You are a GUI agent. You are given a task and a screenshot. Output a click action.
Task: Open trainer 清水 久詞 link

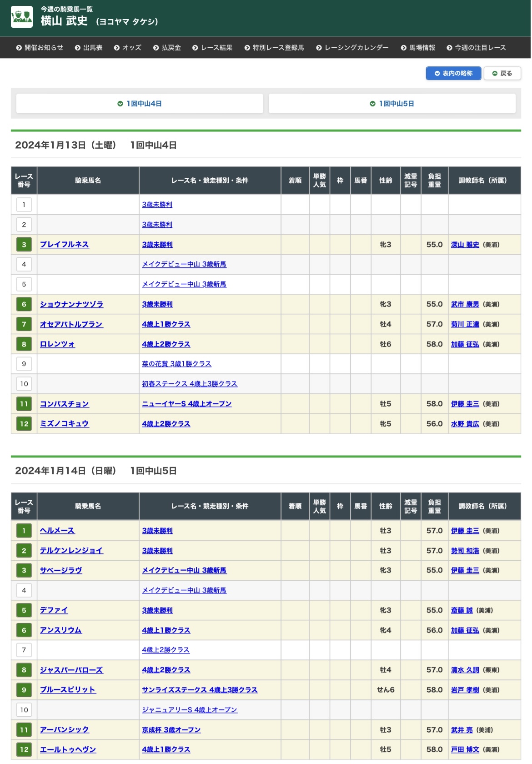click(465, 670)
